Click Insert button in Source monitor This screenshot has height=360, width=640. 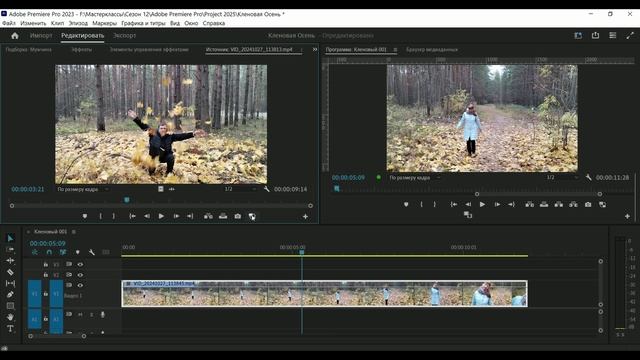click(x=208, y=216)
